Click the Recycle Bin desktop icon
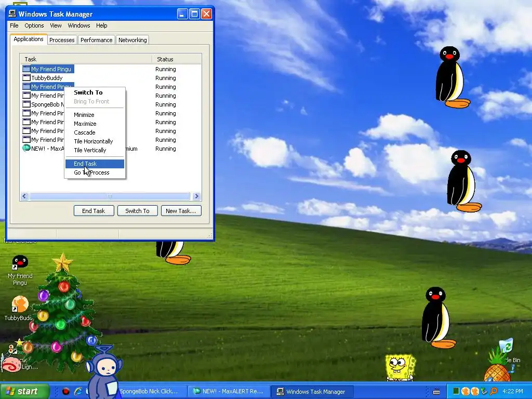Image resolution: width=532 pixels, height=399 pixels. point(507,347)
